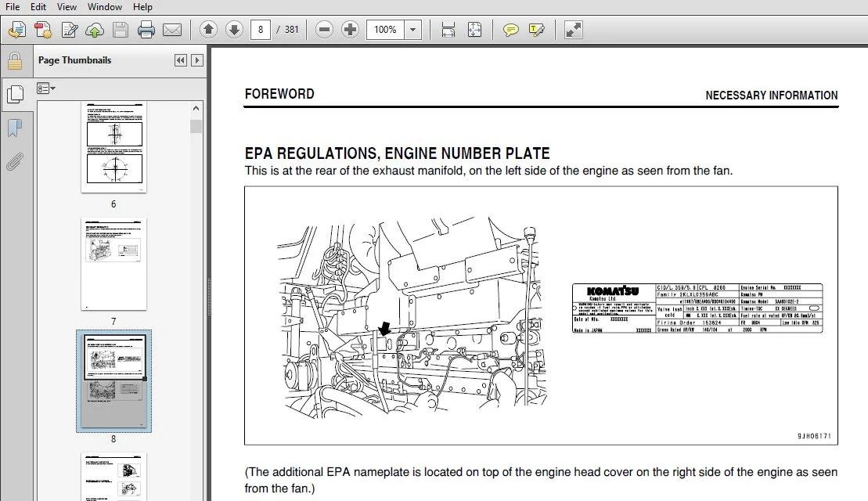Zoom out with the minus button
Screen dimensions: 868x501
click(324, 29)
